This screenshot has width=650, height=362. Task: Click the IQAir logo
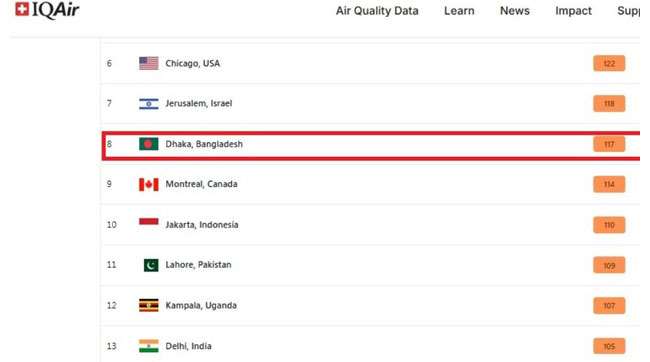[47, 10]
